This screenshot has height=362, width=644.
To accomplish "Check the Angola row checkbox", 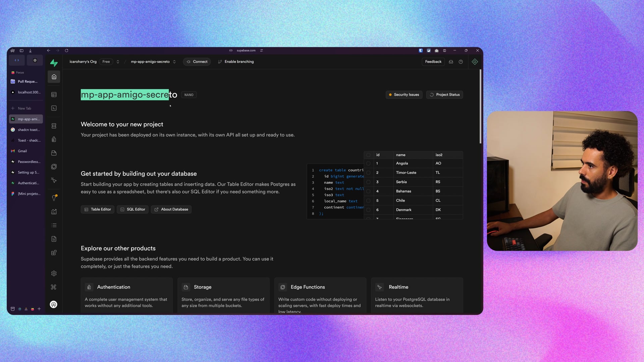I will point(368,164).
